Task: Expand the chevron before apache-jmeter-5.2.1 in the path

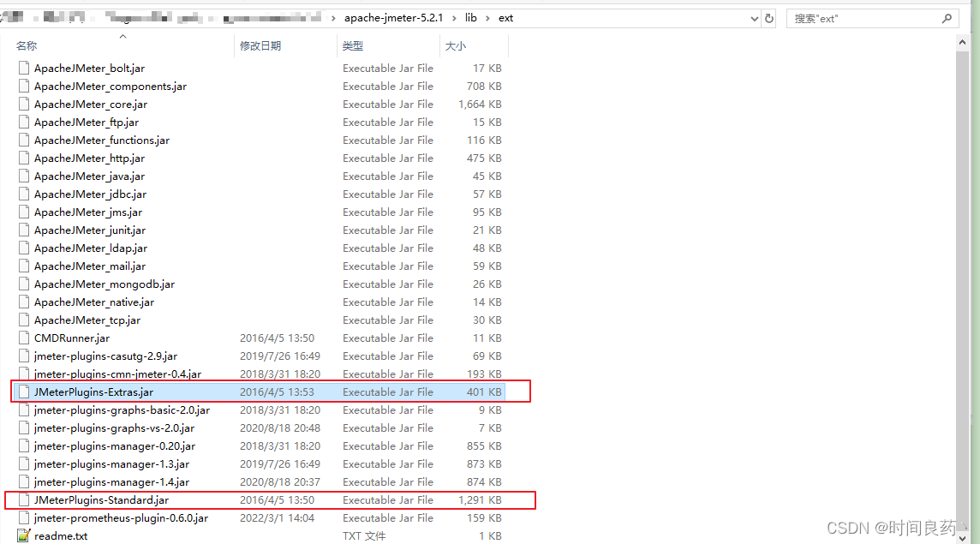Action: point(333,18)
